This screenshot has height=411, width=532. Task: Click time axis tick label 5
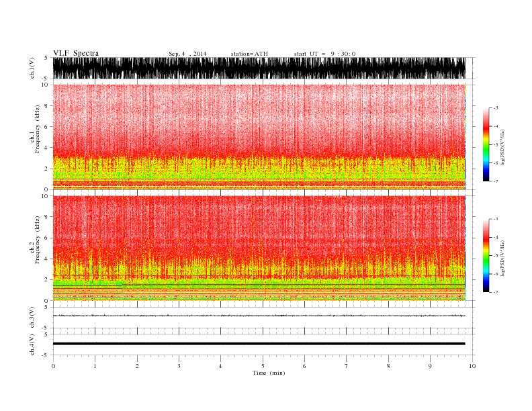pos(263,366)
